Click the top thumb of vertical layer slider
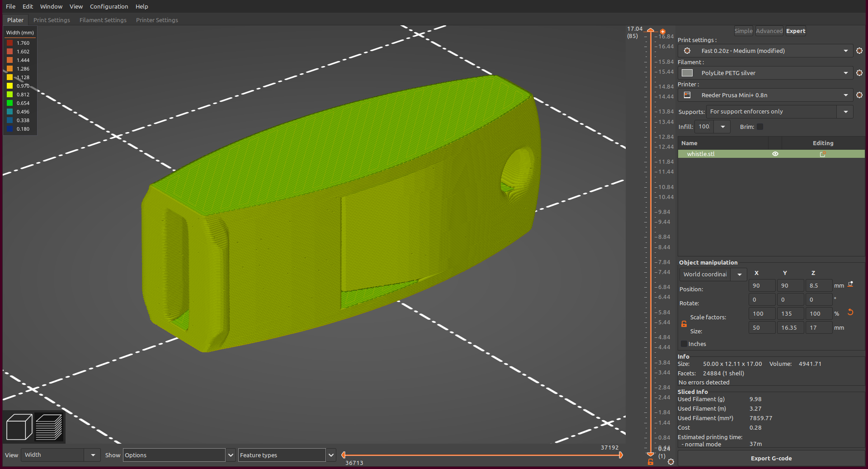 click(x=651, y=30)
